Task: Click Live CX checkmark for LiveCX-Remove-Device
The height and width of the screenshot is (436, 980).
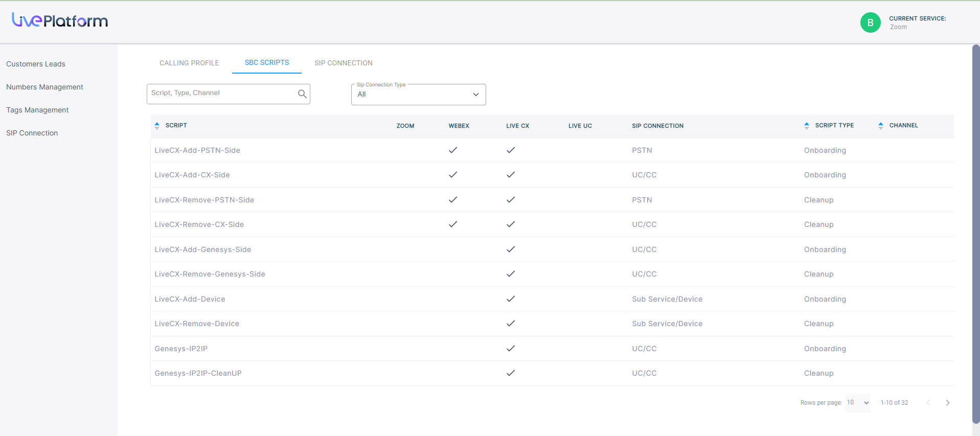Action: 511,324
